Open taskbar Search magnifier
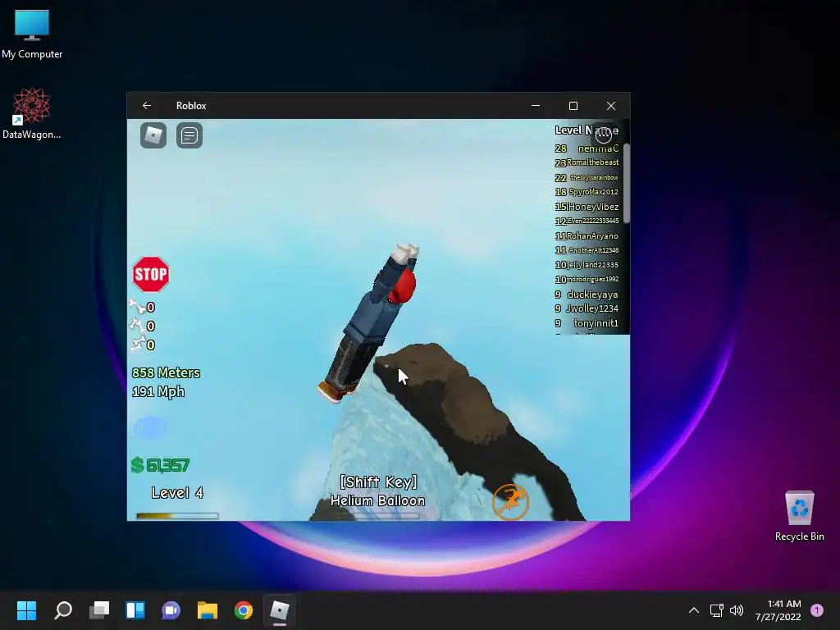840x630 pixels. (63, 610)
